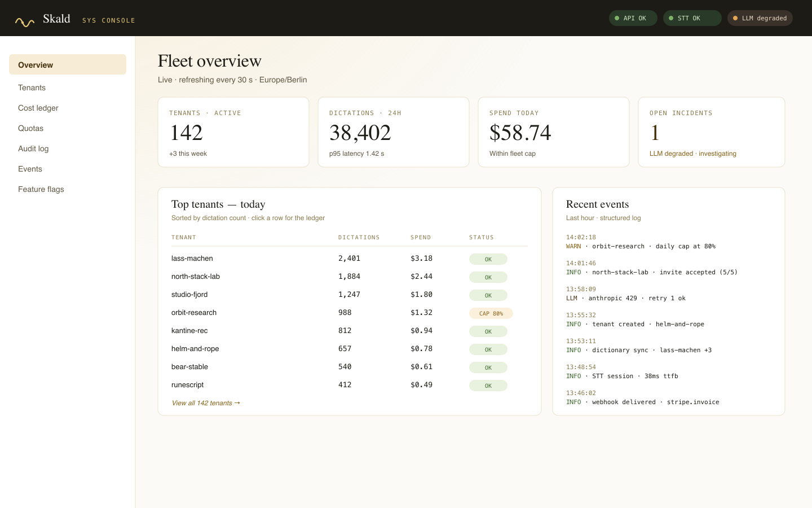Click the Status column header
Screen dimensions: 812x508
tap(482, 238)
